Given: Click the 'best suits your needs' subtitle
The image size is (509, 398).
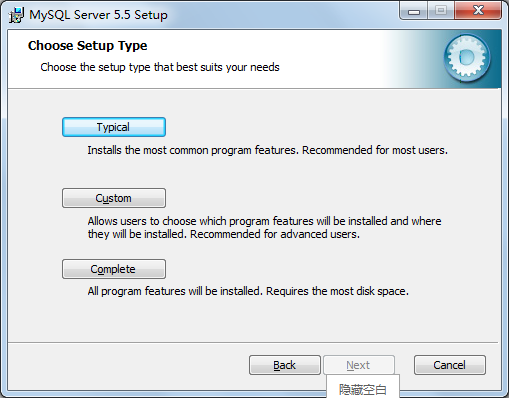Looking at the screenshot, I should click(228, 67).
